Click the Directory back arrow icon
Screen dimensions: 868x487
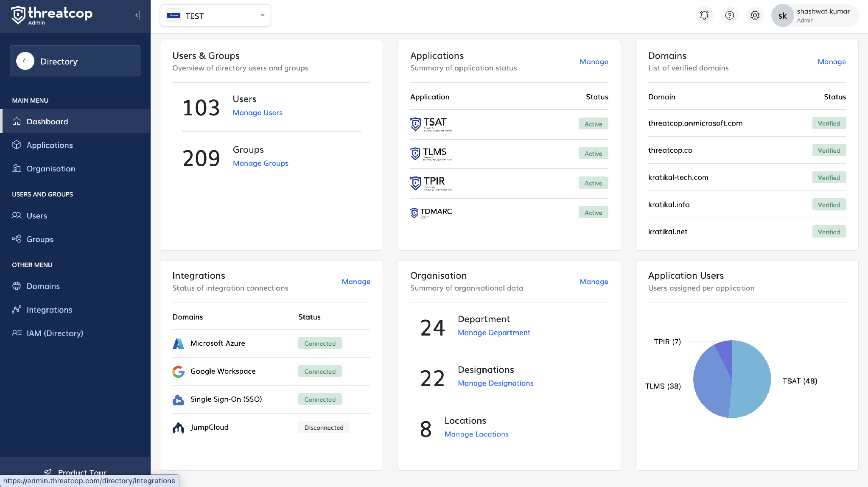click(25, 61)
